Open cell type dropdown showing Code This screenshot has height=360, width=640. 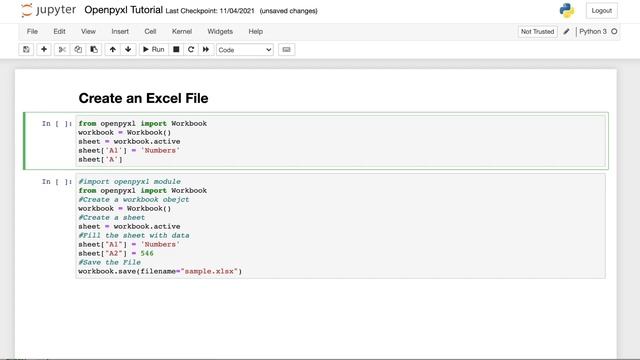244,50
